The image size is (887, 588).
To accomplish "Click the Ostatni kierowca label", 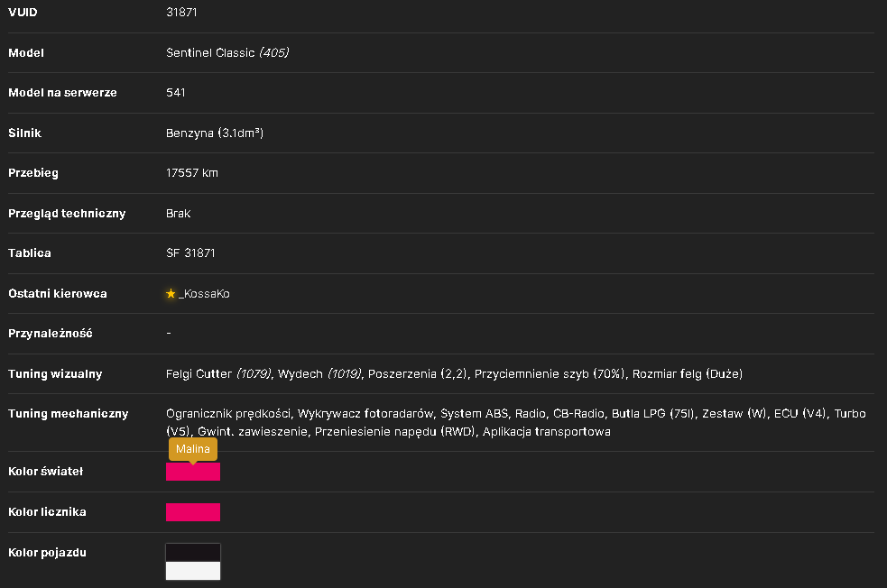I will click(57, 293).
